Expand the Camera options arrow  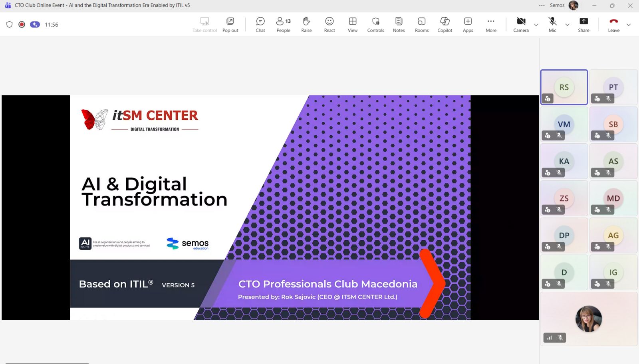click(536, 25)
